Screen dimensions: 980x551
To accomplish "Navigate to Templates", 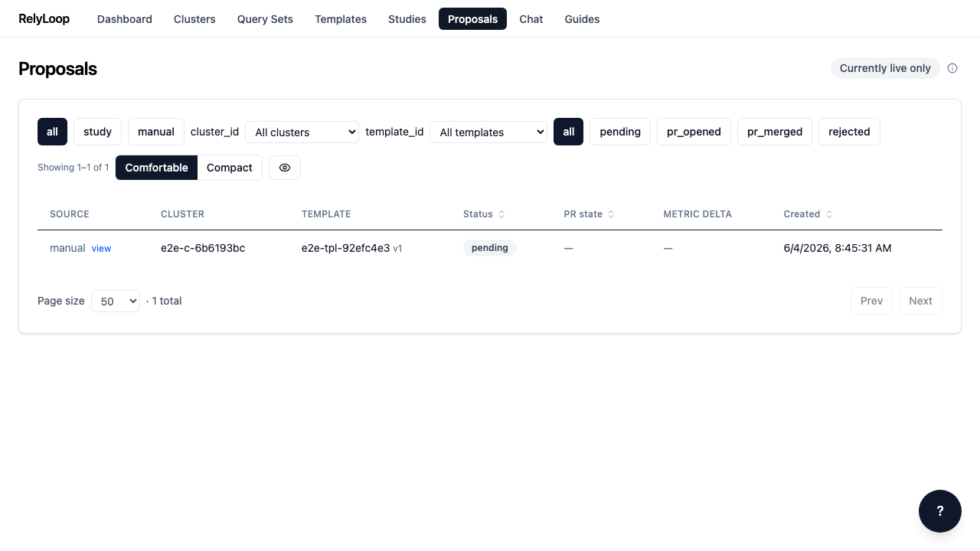I will (341, 19).
